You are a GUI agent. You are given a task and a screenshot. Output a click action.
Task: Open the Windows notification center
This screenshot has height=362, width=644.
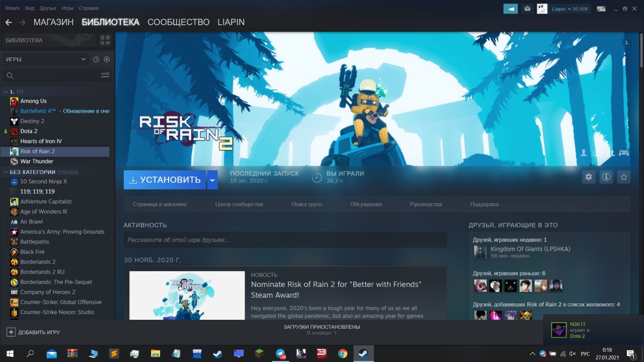click(630, 353)
